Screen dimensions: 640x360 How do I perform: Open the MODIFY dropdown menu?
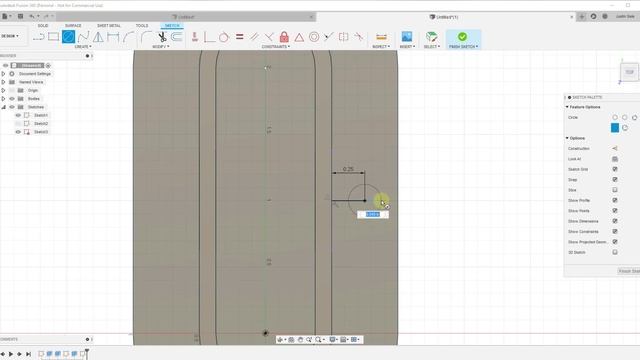(x=160, y=47)
